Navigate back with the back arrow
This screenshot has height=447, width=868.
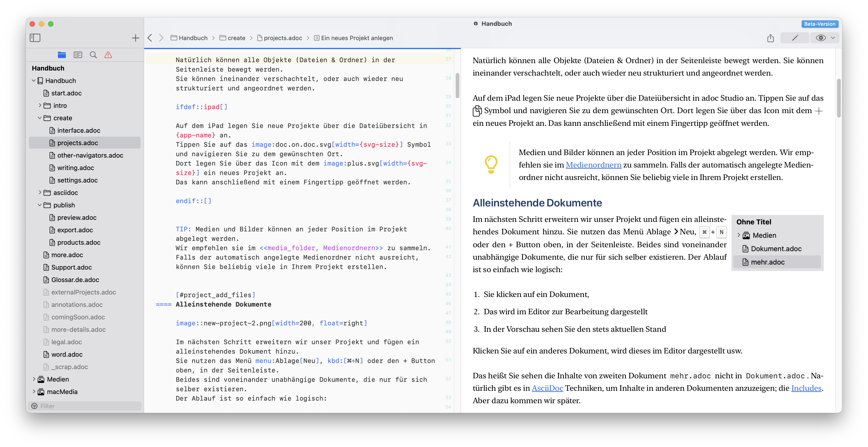click(150, 38)
